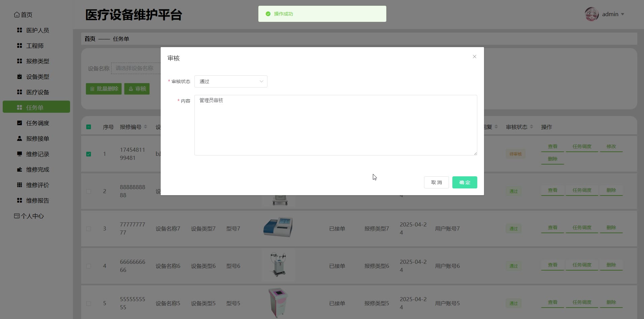Click the 医护人员 grid icon in sidebar

click(20, 30)
